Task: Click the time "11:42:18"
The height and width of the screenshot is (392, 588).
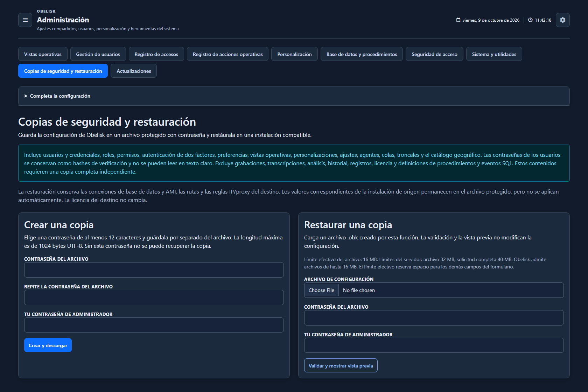Action: (543, 20)
